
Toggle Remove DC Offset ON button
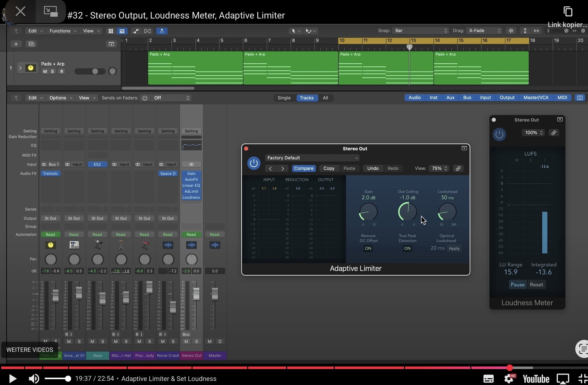coord(368,248)
